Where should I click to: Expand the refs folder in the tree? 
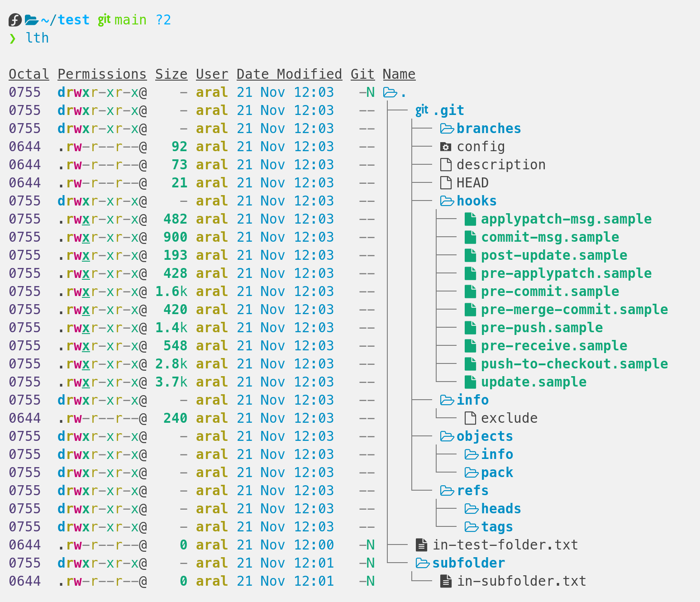click(x=473, y=490)
